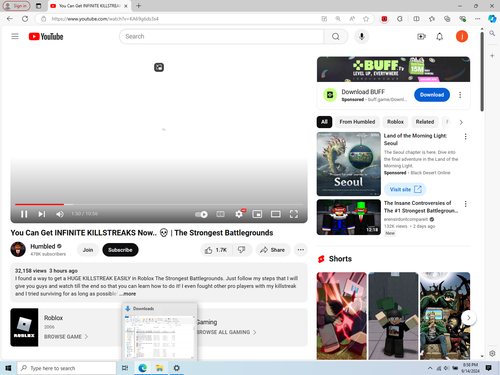The width and height of the screenshot is (500, 375).
Task: Add page to favorites star icon
Action: [x=366, y=19]
